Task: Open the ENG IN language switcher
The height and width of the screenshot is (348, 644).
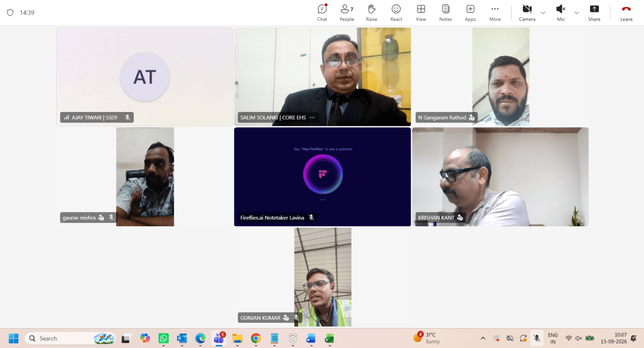Action: click(553, 338)
